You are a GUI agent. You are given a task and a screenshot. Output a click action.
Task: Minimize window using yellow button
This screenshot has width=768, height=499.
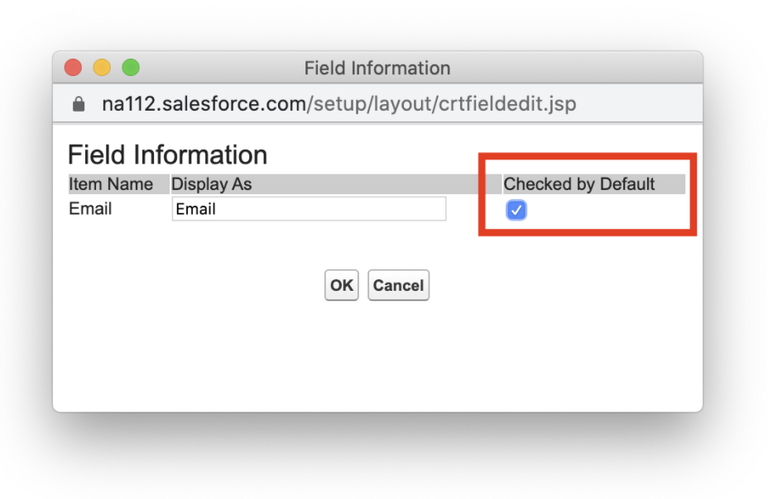(102, 68)
